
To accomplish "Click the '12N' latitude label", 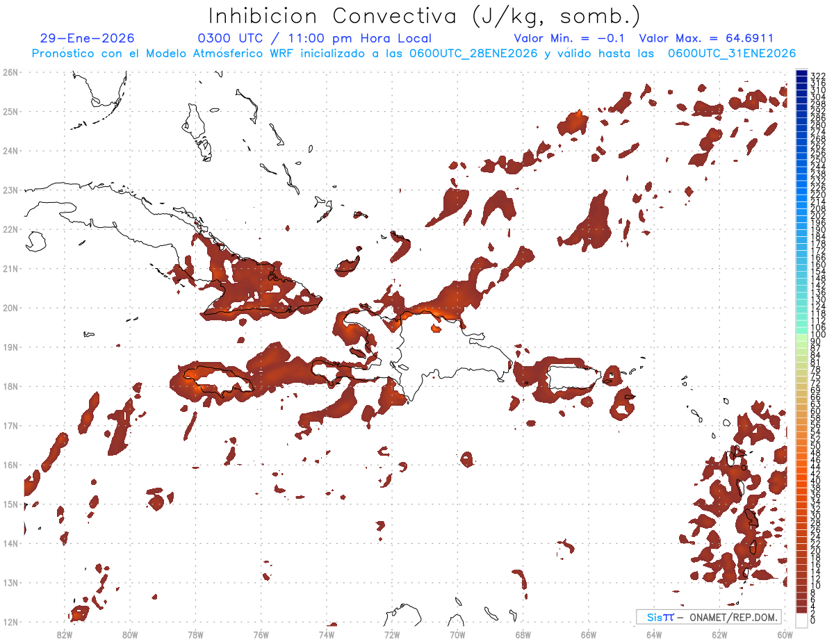I will click(x=10, y=622).
